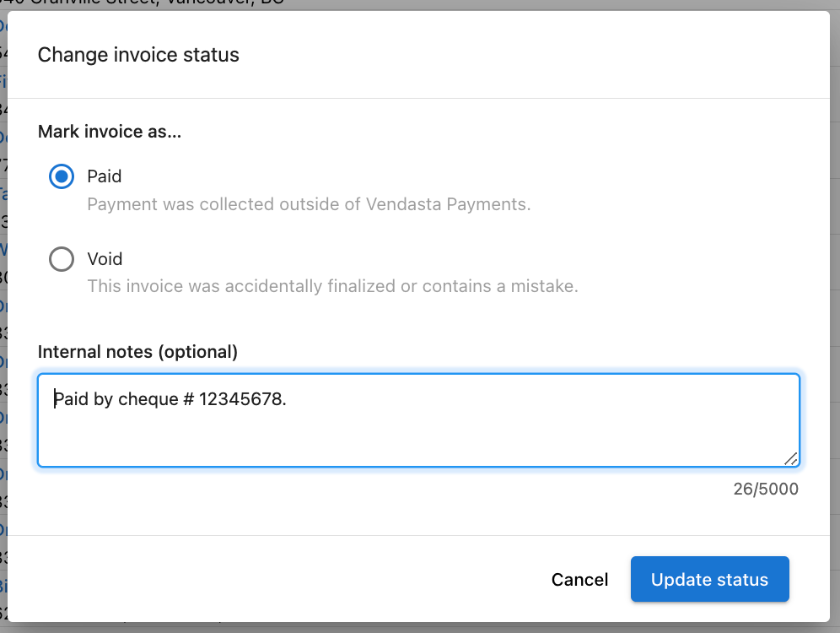Click the Internal notes (optional) label
Image resolution: width=840 pixels, height=633 pixels.
tap(137, 352)
